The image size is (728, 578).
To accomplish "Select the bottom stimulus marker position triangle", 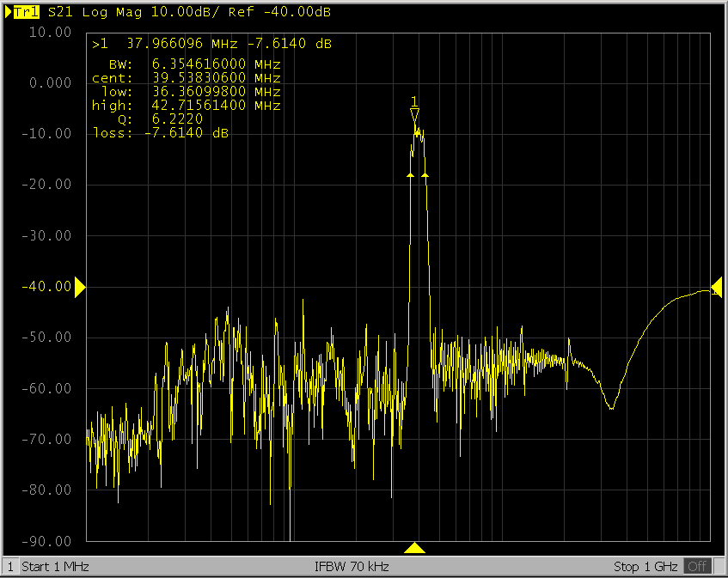I will (x=415, y=548).
